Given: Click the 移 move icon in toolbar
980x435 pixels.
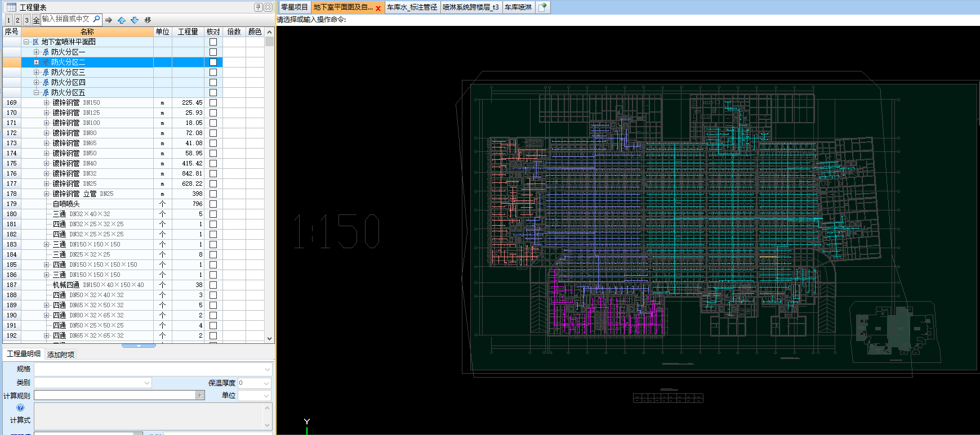Looking at the screenshot, I should point(148,20).
